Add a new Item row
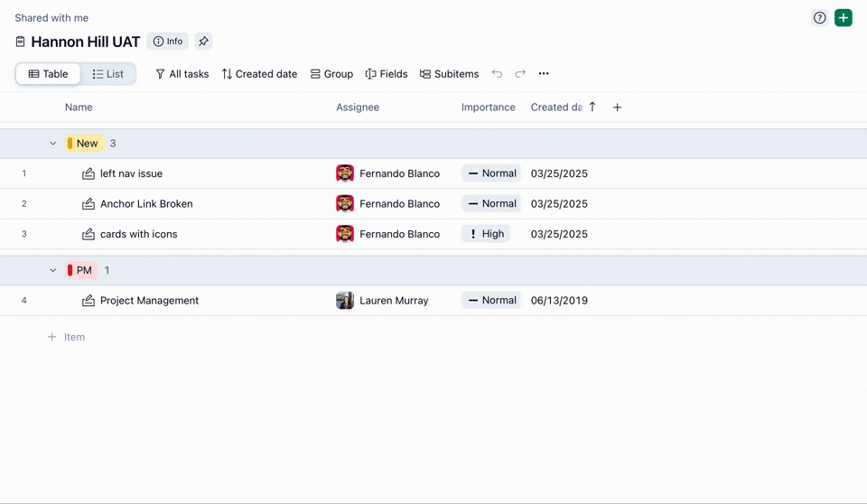The image size is (867, 504). 66,337
